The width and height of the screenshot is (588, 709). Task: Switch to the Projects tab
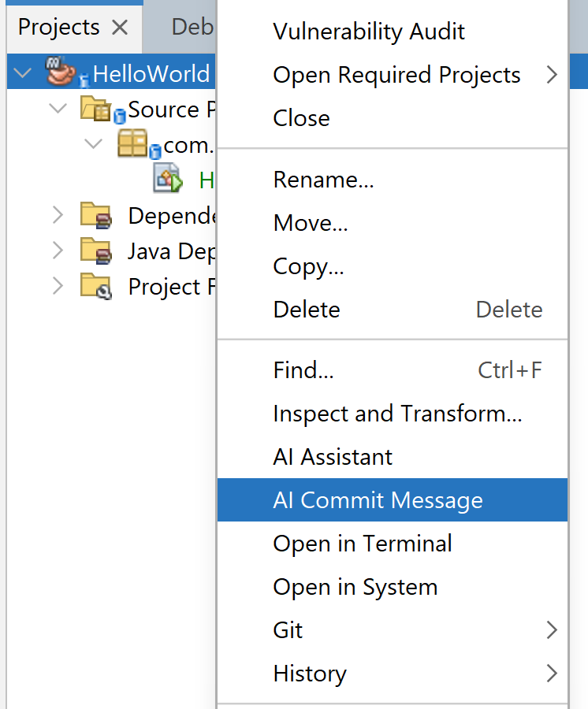coord(58,28)
